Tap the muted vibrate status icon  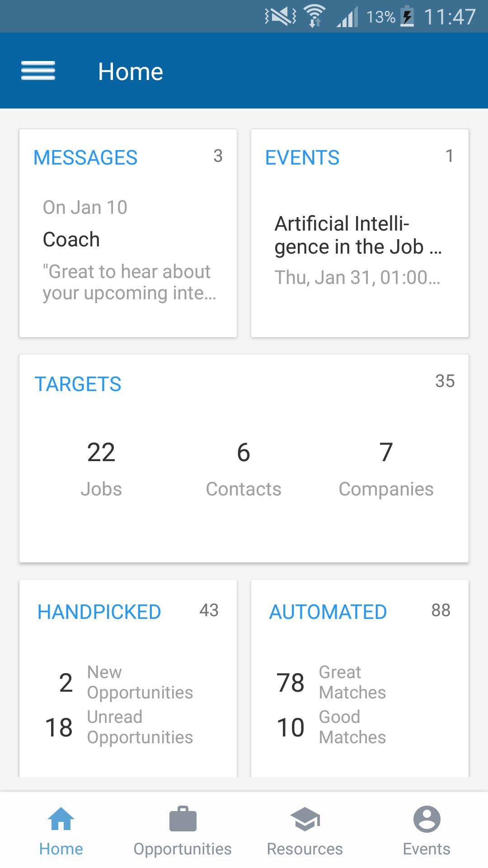click(281, 17)
